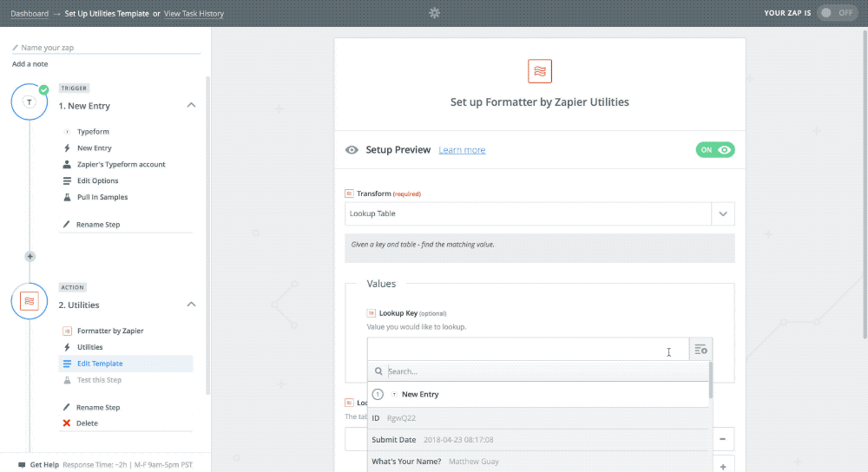Collapse the 1. New Entry trigger section
This screenshot has height=472, width=868.
pyautogui.click(x=191, y=105)
